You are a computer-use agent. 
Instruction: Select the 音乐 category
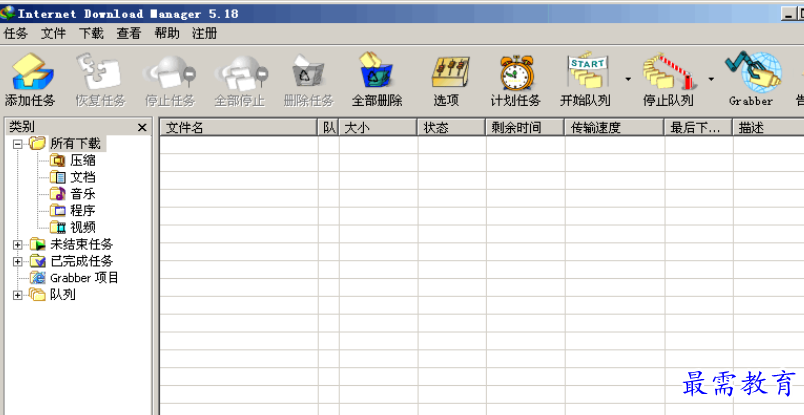click(x=83, y=194)
